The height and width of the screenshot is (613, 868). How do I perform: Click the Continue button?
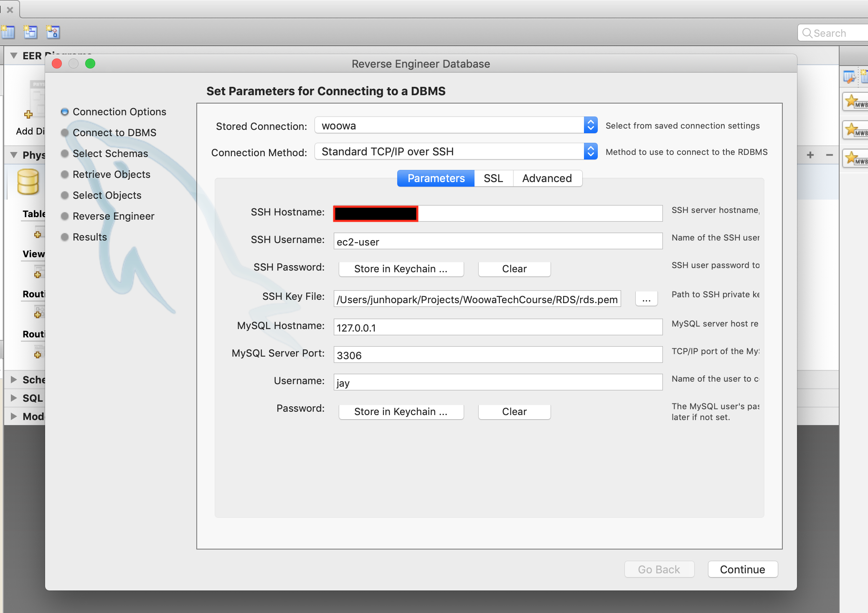(x=743, y=569)
